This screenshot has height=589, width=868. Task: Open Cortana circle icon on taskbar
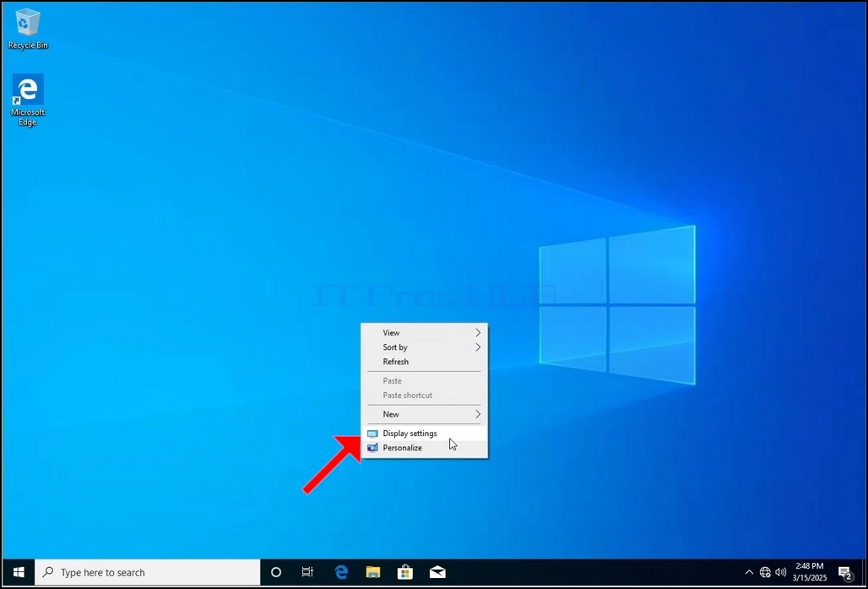(275, 572)
